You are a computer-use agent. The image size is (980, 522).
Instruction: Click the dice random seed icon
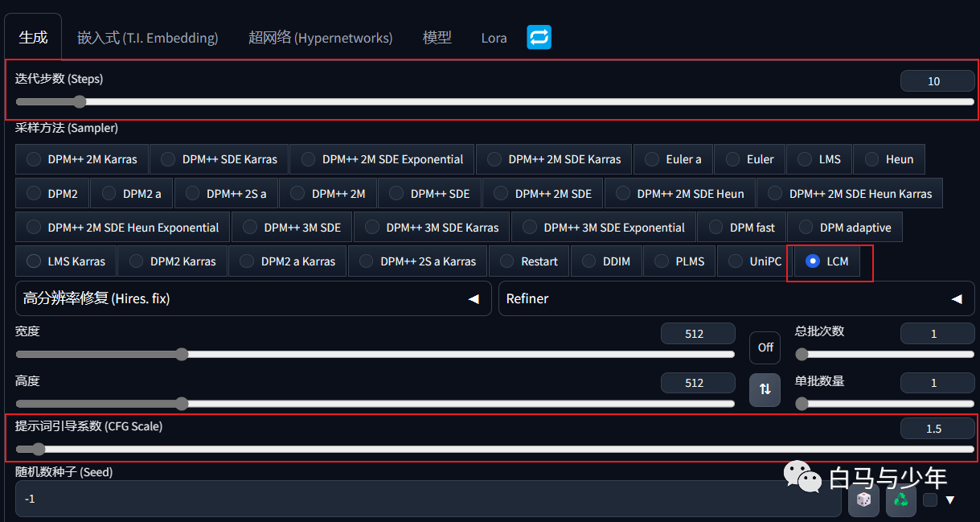863,499
